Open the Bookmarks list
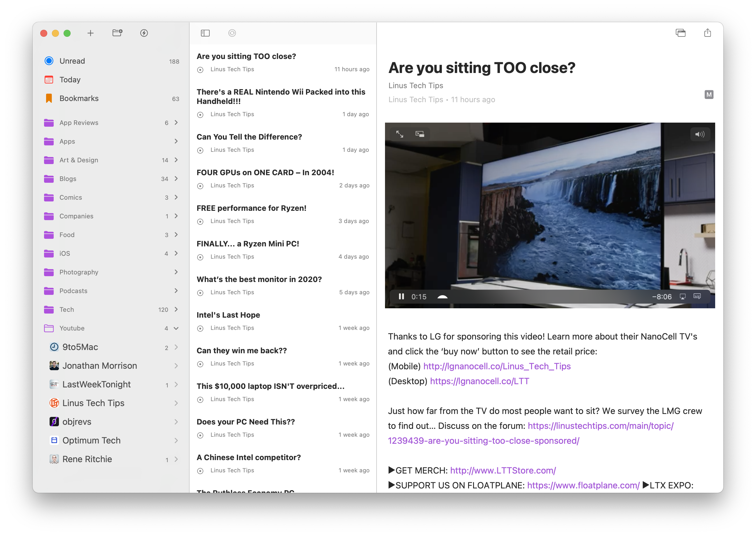This screenshot has width=756, height=536. pyautogui.click(x=111, y=98)
